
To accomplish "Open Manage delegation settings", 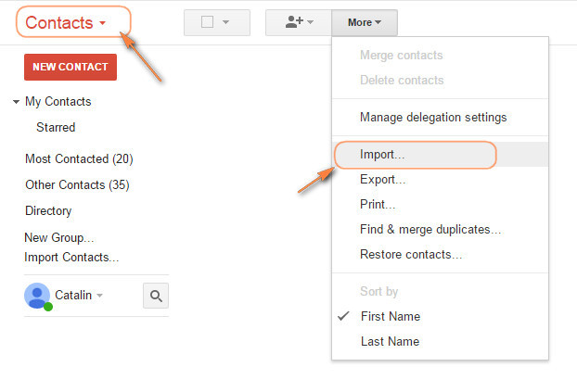I will click(433, 118).
